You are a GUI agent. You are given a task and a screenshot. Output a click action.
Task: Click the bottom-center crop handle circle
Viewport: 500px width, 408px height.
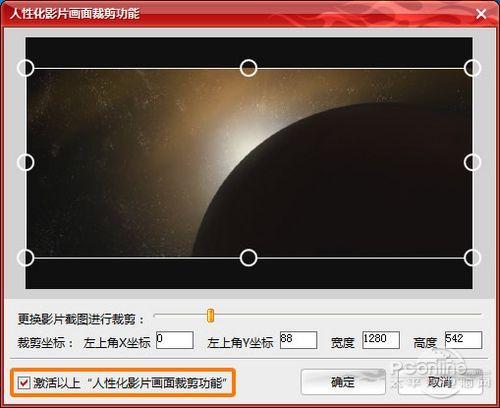coord(248,258)
